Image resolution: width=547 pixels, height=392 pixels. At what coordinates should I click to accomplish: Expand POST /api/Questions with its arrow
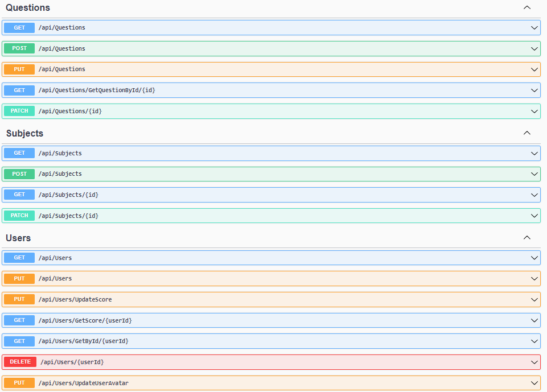click(x=534, y=48)
